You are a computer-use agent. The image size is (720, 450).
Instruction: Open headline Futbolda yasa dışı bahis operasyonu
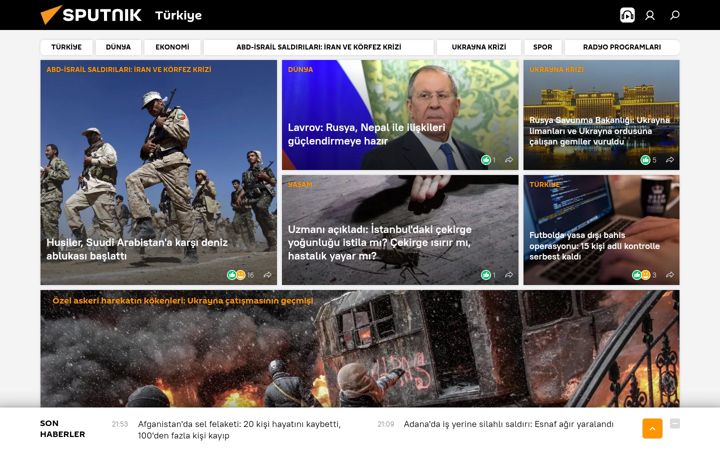click(594, 246)
